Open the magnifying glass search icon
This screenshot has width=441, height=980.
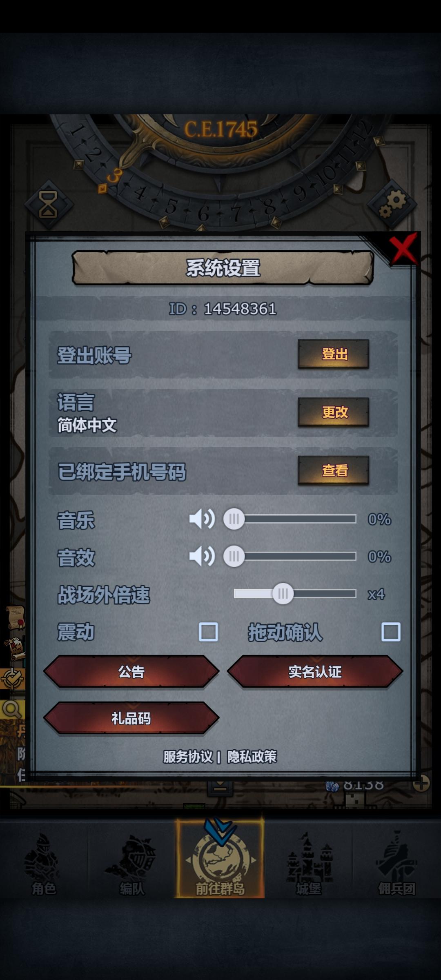coord(12,710)
